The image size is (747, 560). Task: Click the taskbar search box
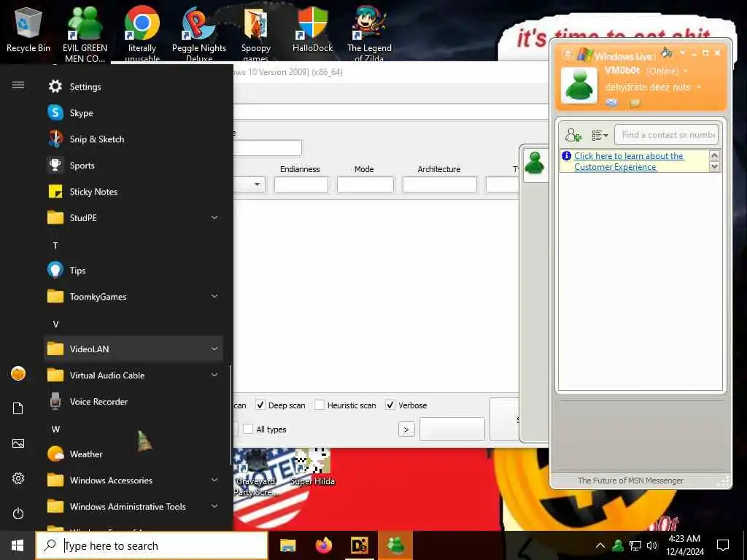pyautogui.click(x=152, y=545)
